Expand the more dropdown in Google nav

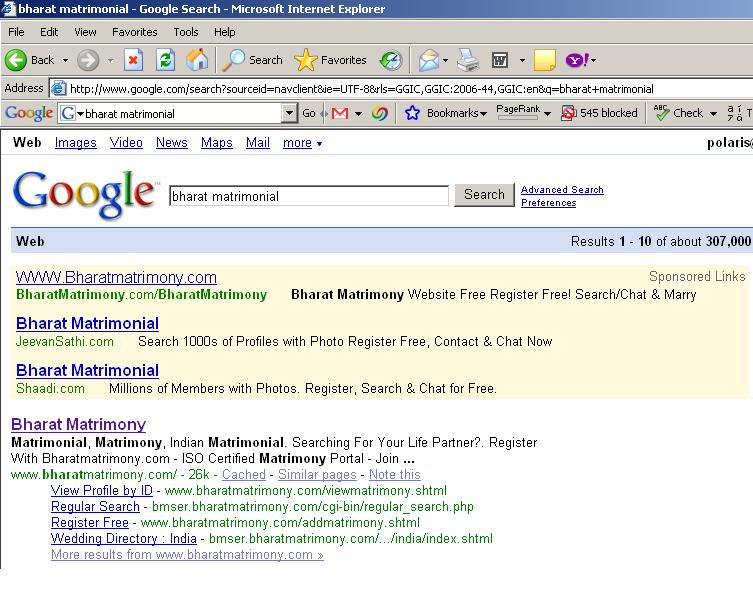[x=319, y=144]
